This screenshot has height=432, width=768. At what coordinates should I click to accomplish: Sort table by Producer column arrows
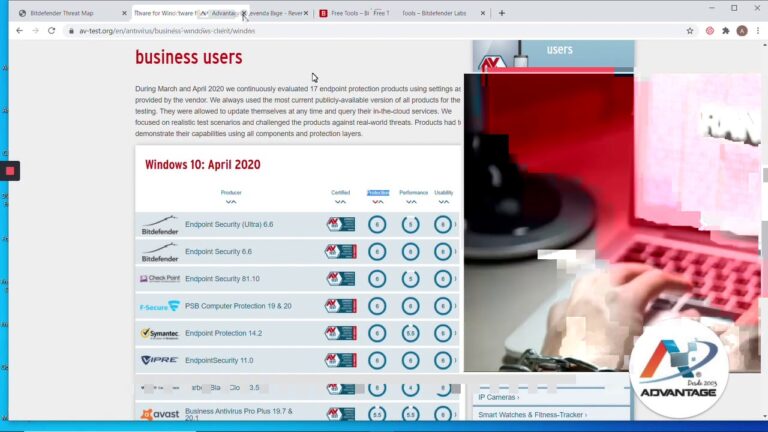click(x=231, y=202)
